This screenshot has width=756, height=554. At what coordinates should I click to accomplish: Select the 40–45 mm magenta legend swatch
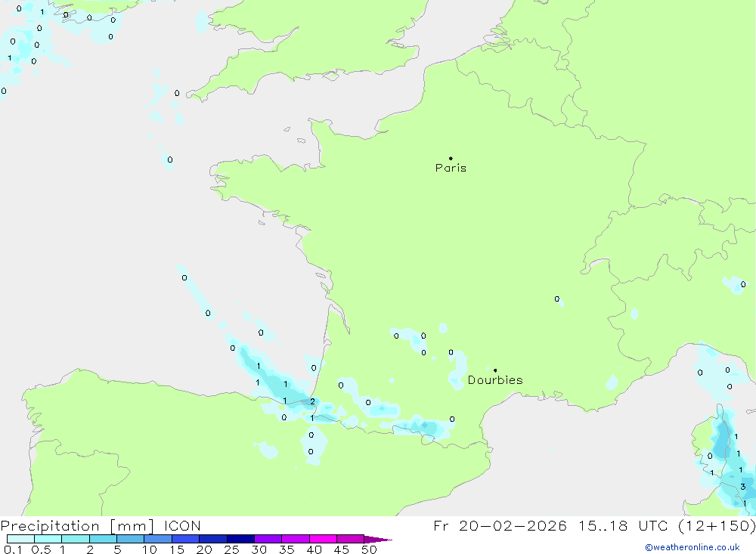[x=323, y=539]
